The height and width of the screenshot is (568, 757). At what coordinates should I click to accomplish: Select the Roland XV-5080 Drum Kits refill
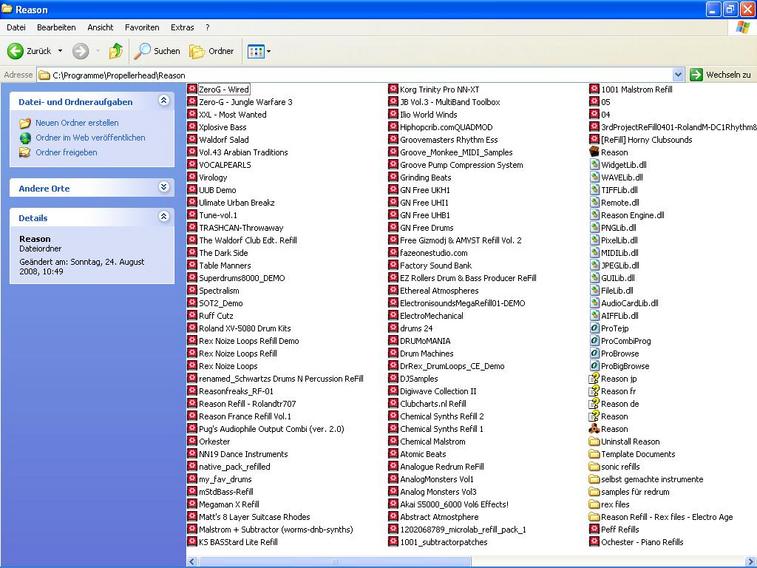pos(244,328)
